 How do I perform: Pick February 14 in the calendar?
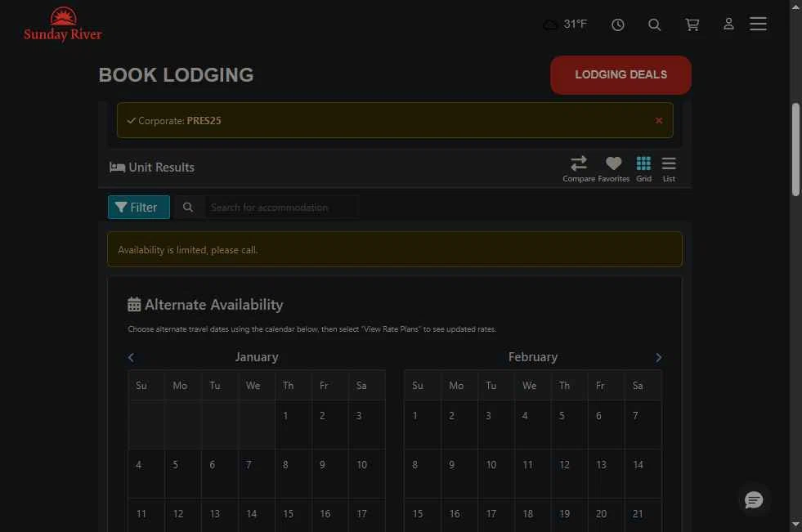click(643, 474)
